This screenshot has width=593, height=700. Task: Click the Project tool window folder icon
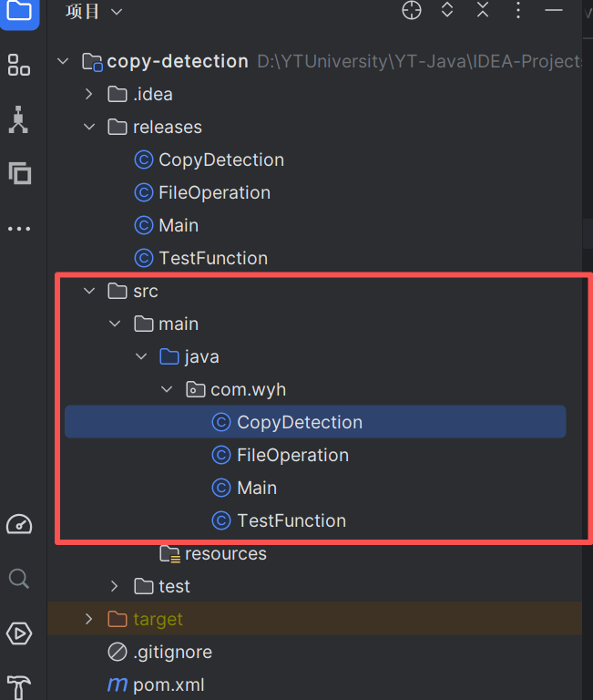19,12
